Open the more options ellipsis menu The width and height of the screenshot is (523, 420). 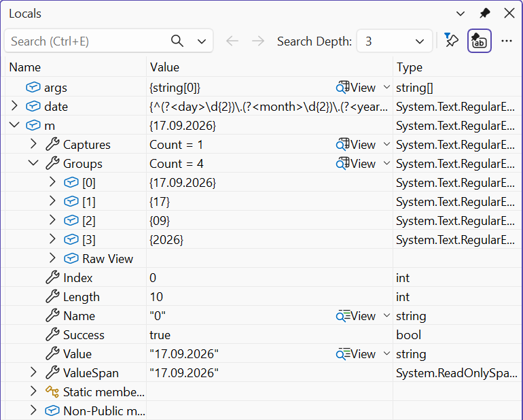click(506, 41)
